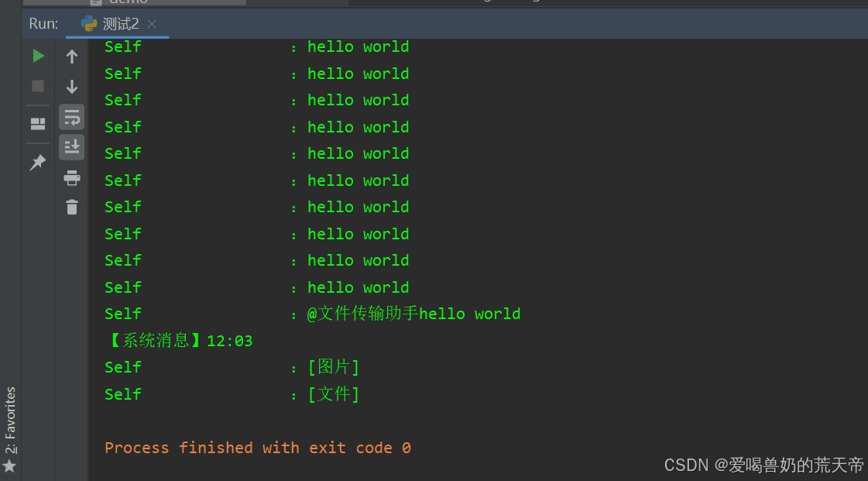The image size is (868, 481).
Task: Restore layout icon in Run toolbar
Action: 38,123
